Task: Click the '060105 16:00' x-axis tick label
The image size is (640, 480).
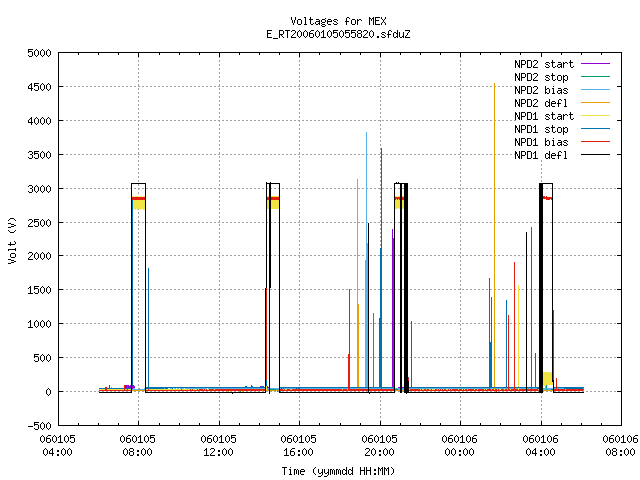Action: point(298,446)
